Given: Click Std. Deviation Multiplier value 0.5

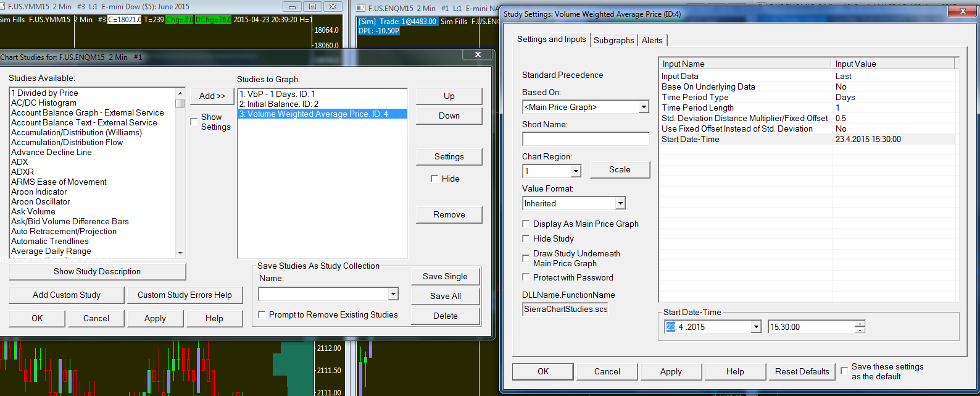Looking at the screenshot, I should [841, 118].
